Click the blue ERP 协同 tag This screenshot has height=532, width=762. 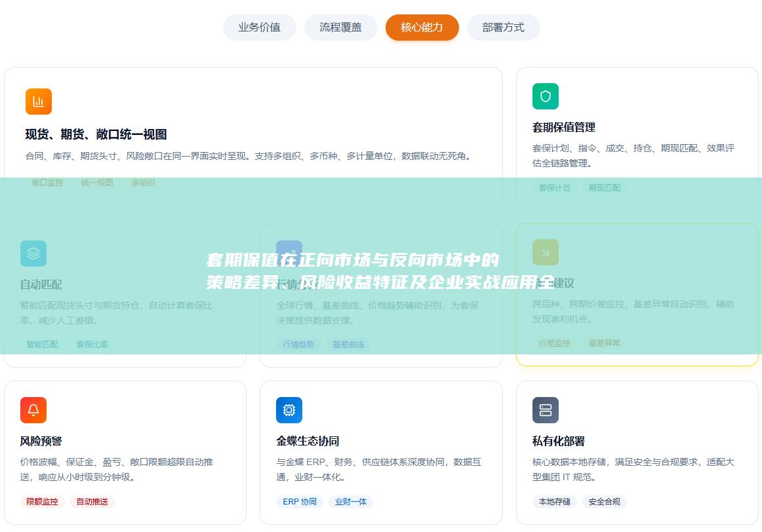(x=300, y=501)
